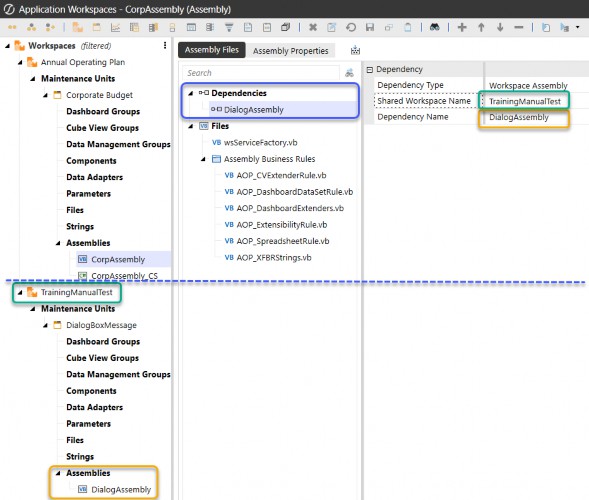Click the plus add item toolbar icon
Image resolution: width=589 pixels, height=500 pixels.
(462, 27)
